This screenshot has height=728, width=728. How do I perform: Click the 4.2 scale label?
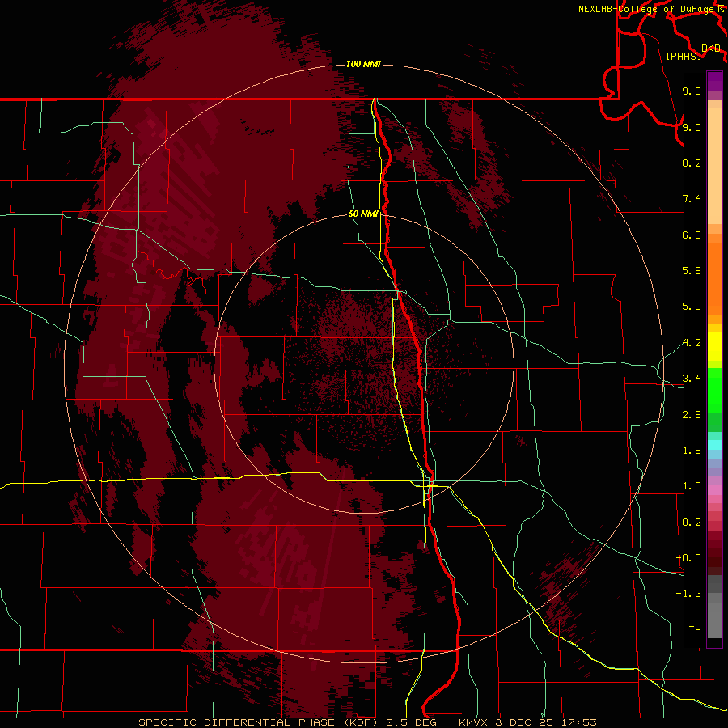point(692,343)
